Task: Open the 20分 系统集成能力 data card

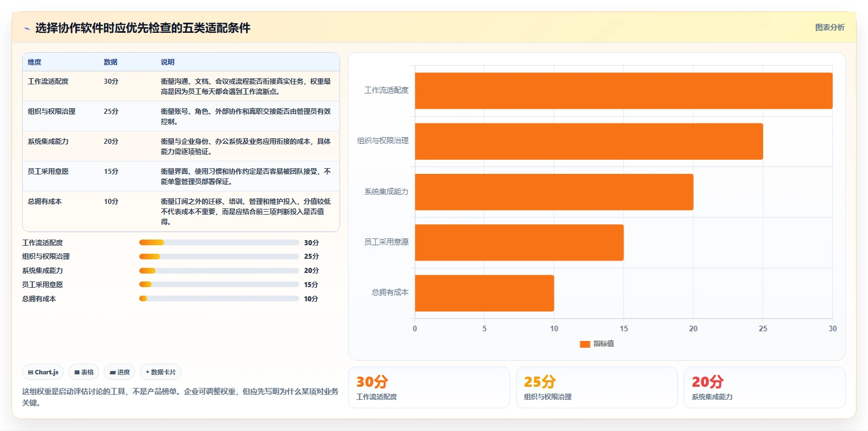Action: pyautogui.click(x=764, y=387)
